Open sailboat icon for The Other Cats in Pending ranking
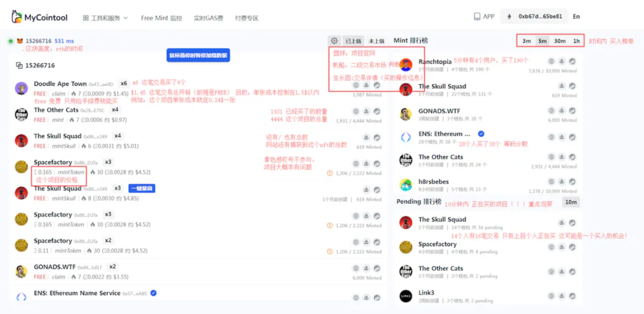The image size is (644, 314). click(562, 271)
